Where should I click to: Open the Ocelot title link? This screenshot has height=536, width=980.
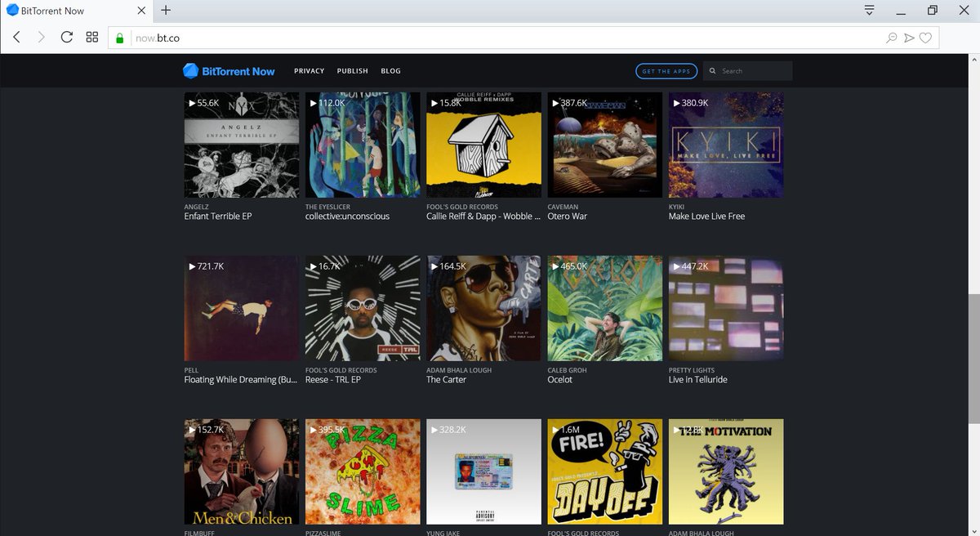[x=560, y=380]
